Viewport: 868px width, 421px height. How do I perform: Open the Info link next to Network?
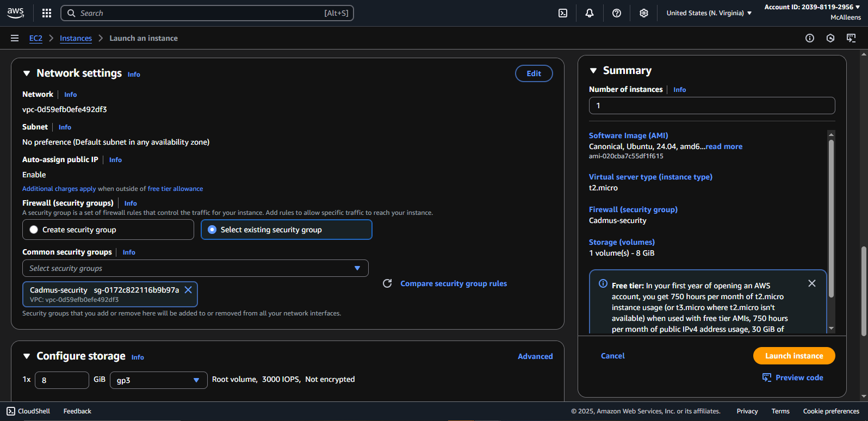pyautogui.click(x=71, y=95)
